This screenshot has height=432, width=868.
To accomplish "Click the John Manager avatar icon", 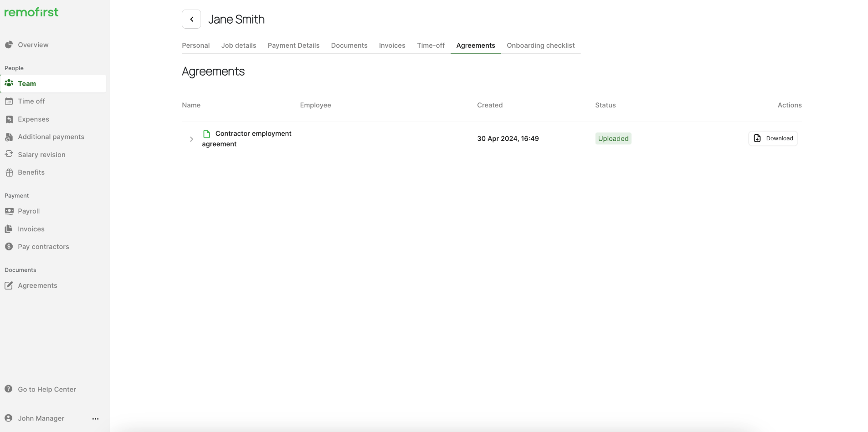I will pos(9,418).
